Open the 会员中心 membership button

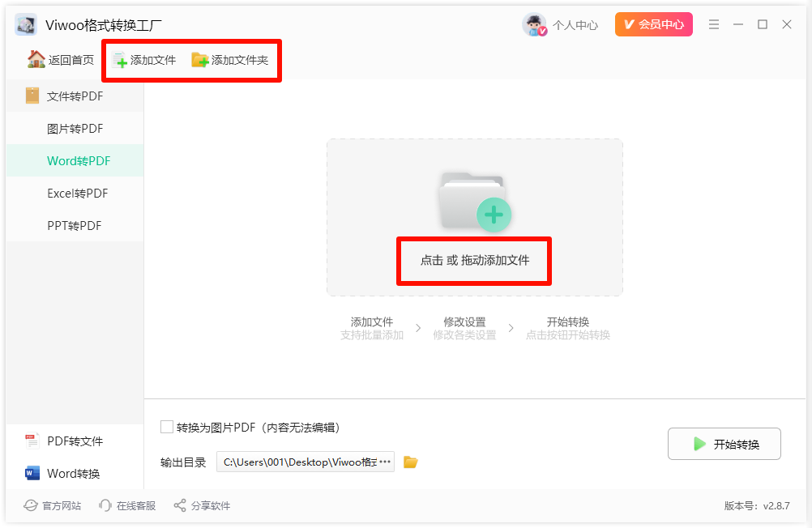click(x=653, y=24)
